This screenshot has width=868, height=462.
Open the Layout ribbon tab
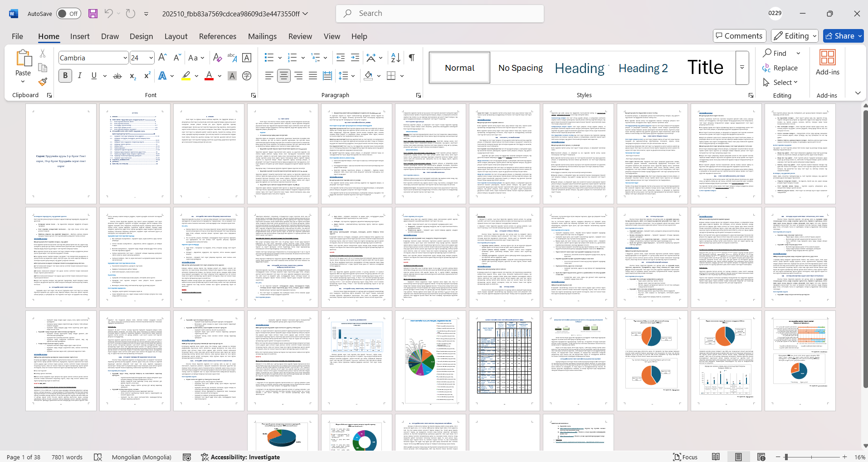click(x=176, y=36)
